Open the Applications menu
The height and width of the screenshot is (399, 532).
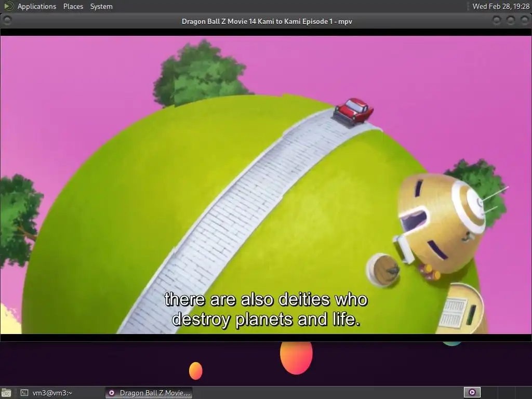pos(37,6)
